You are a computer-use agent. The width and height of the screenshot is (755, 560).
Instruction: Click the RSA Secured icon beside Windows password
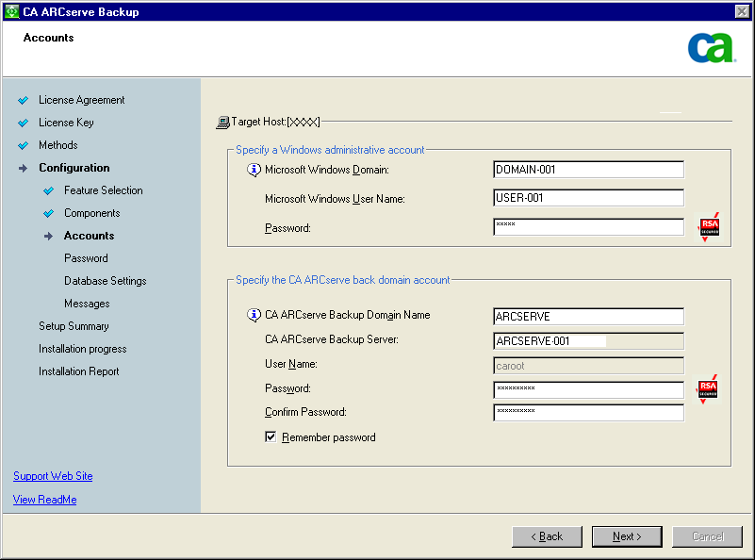708,228
